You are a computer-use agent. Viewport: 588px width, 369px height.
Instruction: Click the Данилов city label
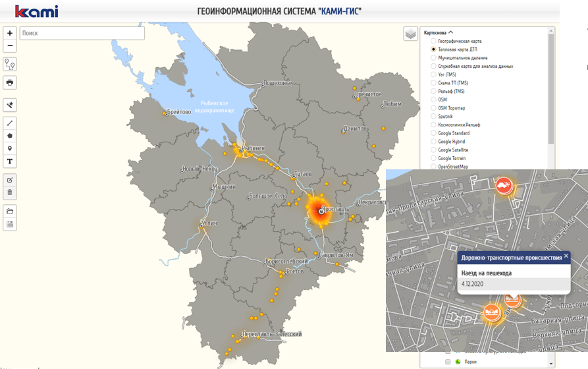(355, 128)
